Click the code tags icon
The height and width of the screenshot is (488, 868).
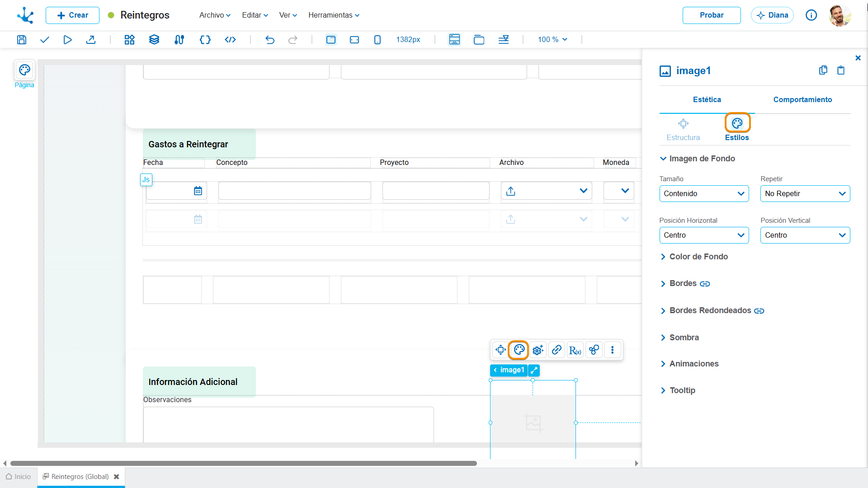pos(231,40)
